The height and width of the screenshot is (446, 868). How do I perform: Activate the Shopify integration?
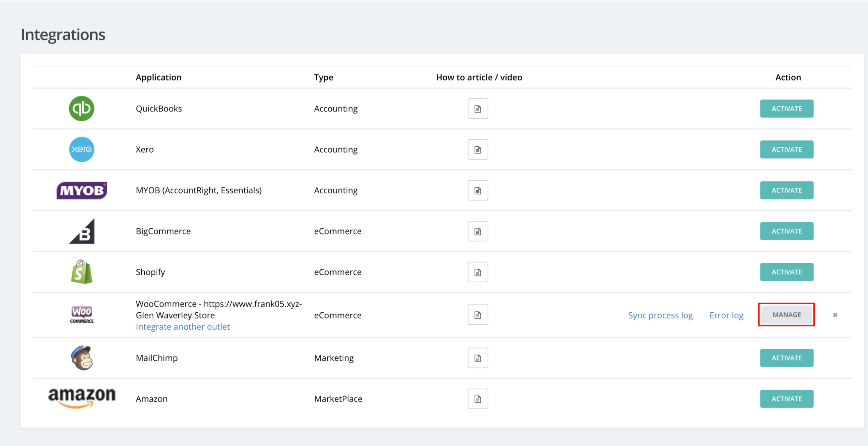[x=786, y=272]
